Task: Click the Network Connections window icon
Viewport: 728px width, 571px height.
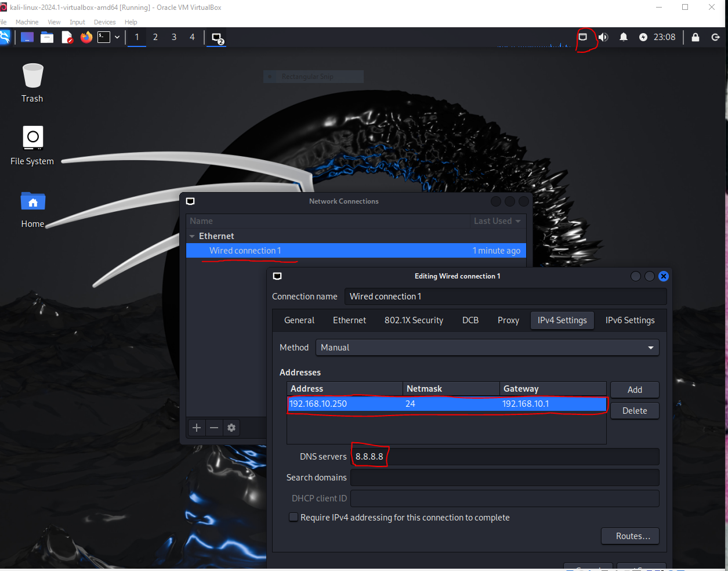Action: (190, 201)
